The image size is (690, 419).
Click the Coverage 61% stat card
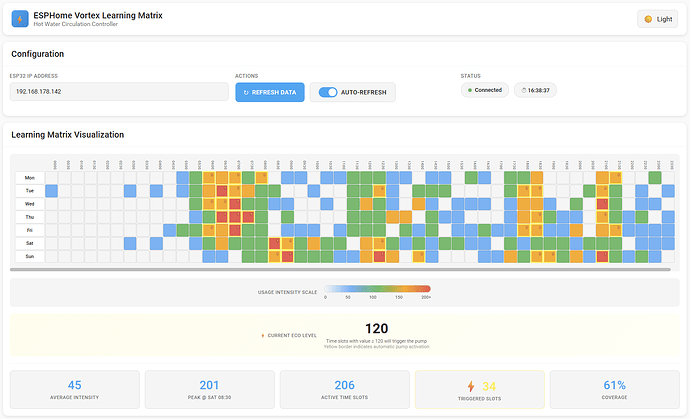coord(615,389)
